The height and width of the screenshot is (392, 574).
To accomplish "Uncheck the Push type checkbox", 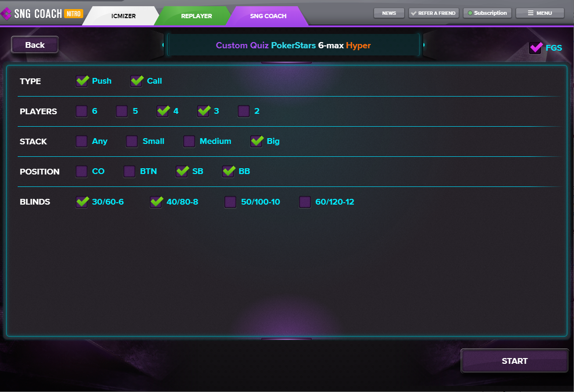I will point(82,81).
